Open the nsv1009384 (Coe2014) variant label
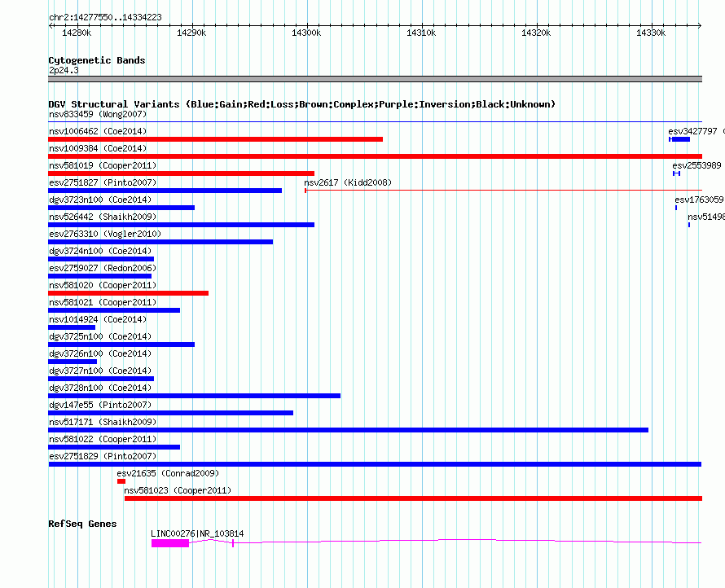 [98, 148]
